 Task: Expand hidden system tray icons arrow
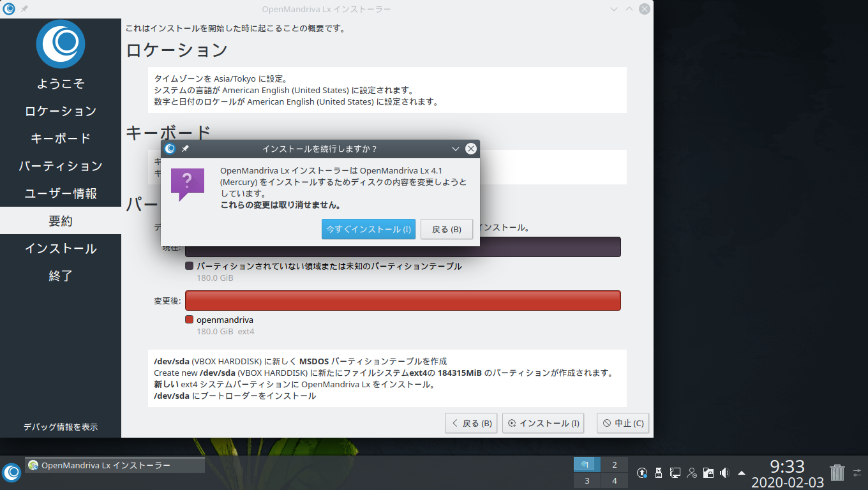[741, 473]
